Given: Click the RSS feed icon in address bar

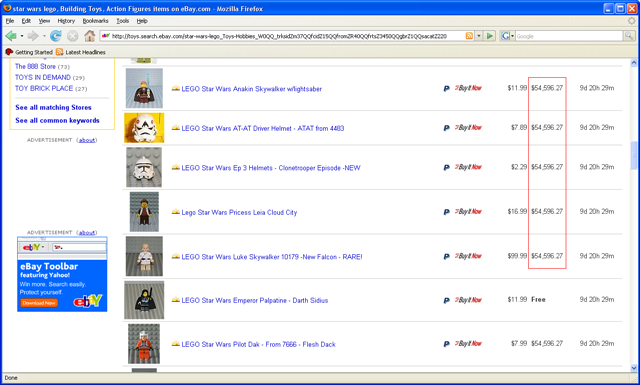Looking at the screenshot, I should click(x=469, y=36).
